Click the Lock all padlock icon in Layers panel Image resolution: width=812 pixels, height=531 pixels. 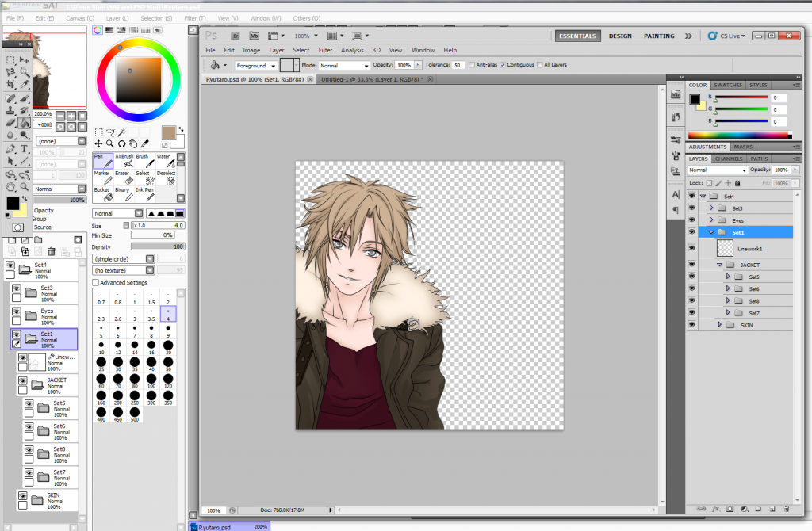tap(737, 183)
